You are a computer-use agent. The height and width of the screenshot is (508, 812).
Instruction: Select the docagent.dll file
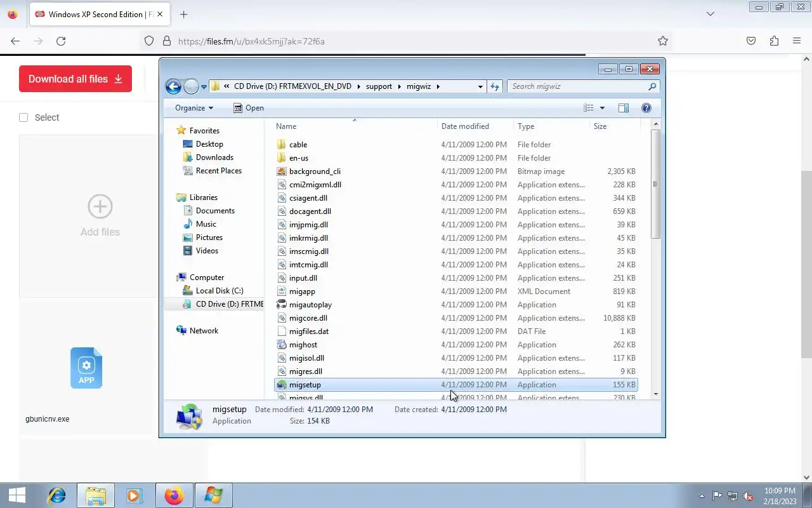310,211
